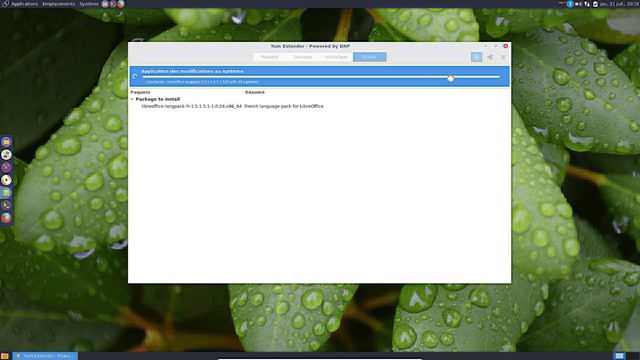Open the clock calendar showing 'jeu. 21 juil.'

pos(620,4)
